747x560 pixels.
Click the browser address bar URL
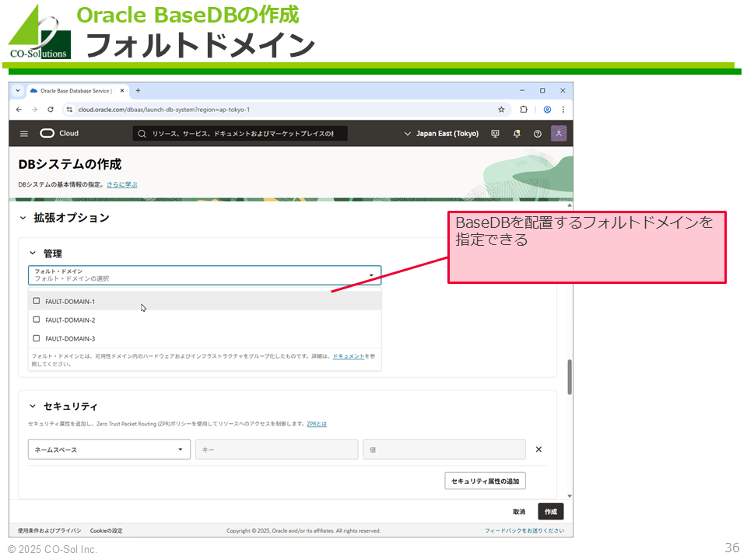click(x=164, y=110)
